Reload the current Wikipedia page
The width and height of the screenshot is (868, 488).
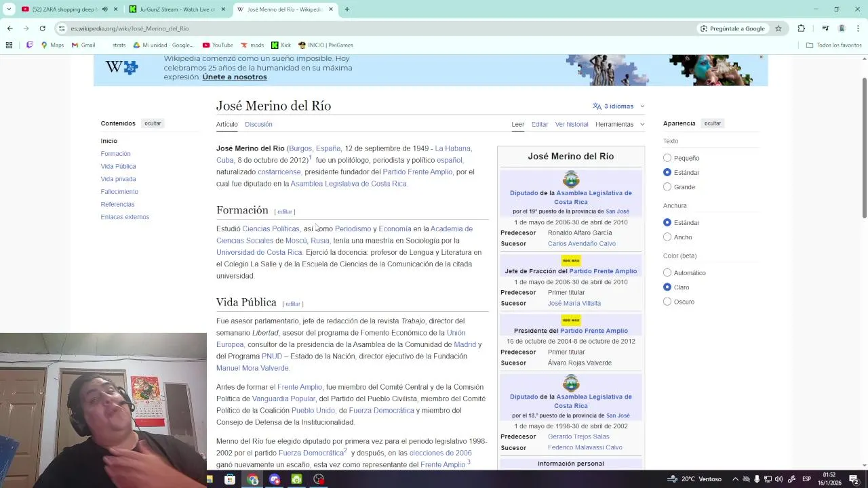click(42, 28)
